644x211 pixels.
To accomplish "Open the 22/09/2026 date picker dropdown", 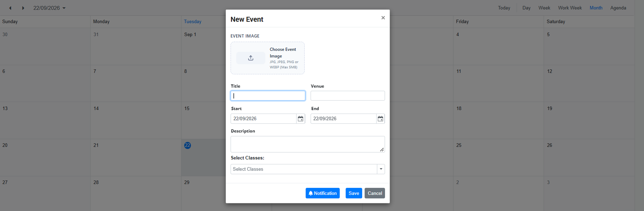I will [x=49, y=8].
